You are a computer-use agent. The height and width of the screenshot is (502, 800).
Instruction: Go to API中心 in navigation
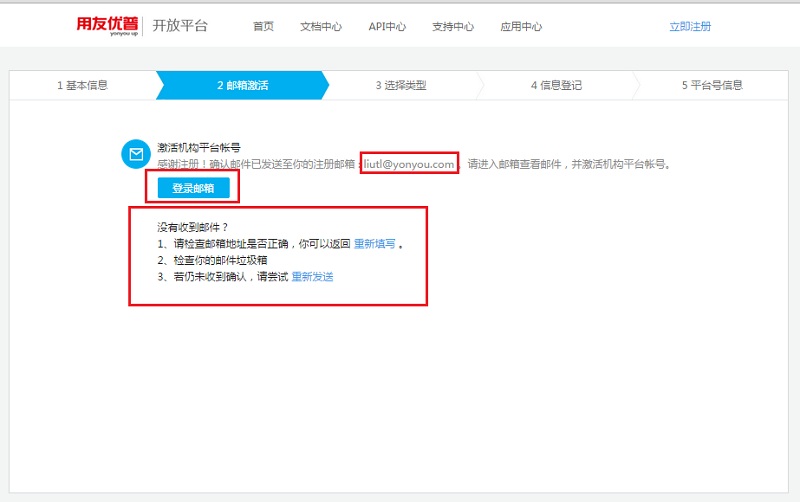click(x=387, y=27)
